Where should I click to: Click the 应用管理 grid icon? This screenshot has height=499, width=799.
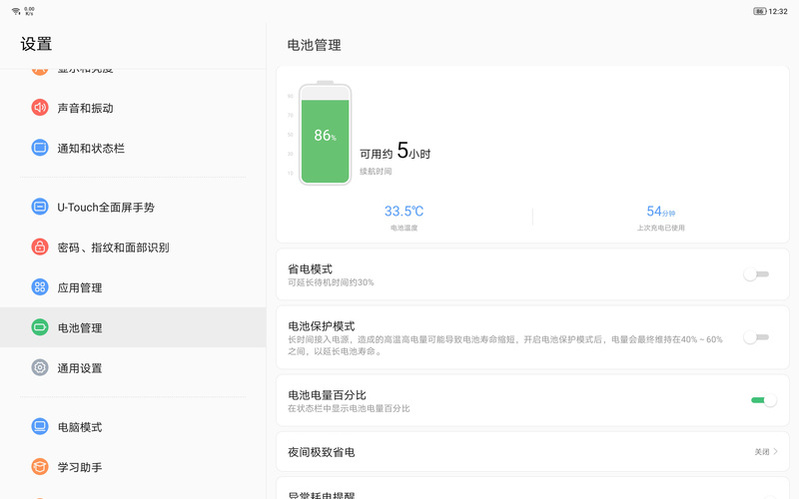click(x=40, y=287)
